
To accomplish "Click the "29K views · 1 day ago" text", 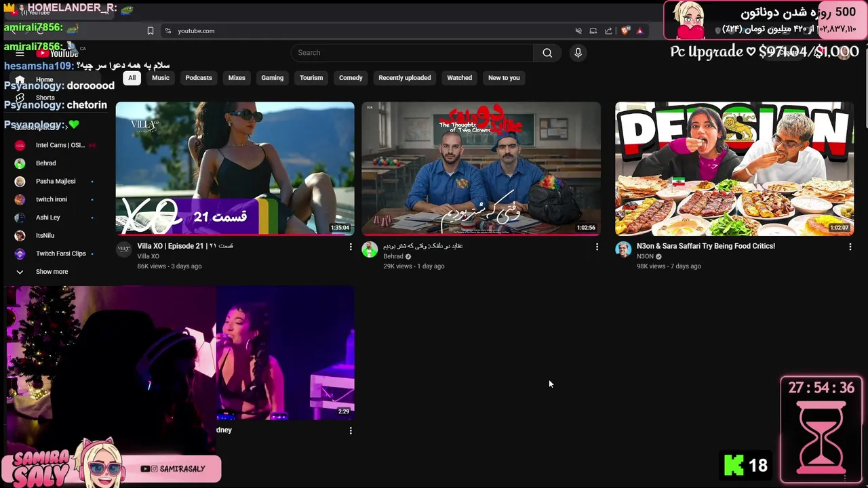I will tap(414, 266).
